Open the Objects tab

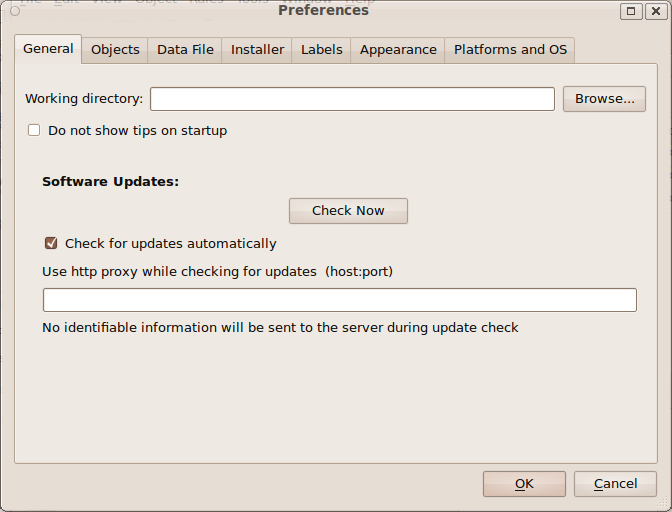tap(115, 50)
